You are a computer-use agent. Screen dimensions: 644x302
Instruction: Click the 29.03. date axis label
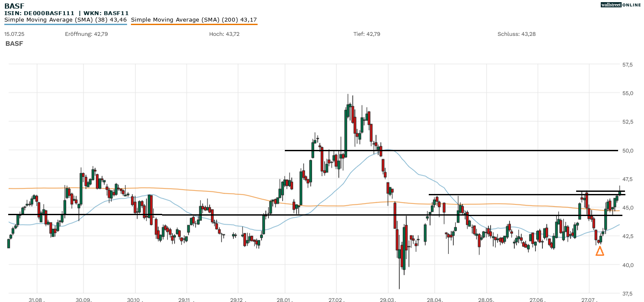tap(388, 299)
